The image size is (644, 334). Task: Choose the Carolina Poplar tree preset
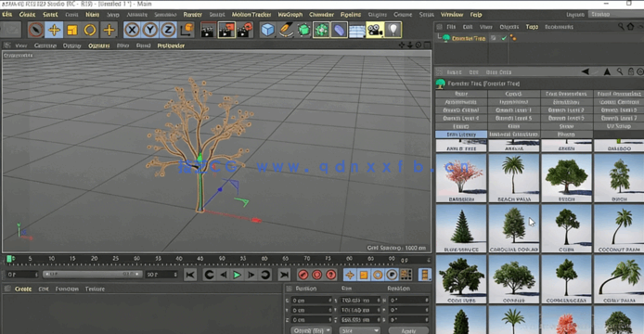point(514,228)
